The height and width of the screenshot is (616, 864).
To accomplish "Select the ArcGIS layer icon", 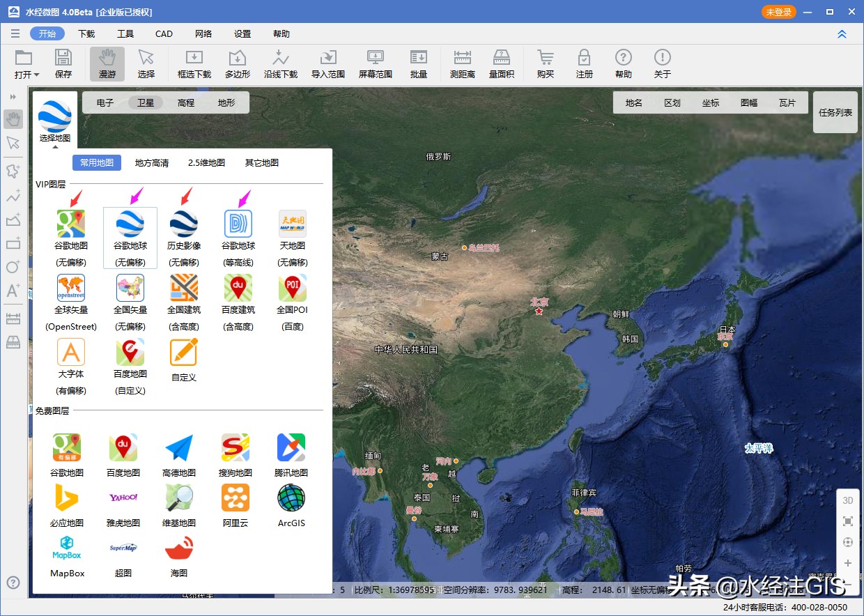I will (291, 498).
